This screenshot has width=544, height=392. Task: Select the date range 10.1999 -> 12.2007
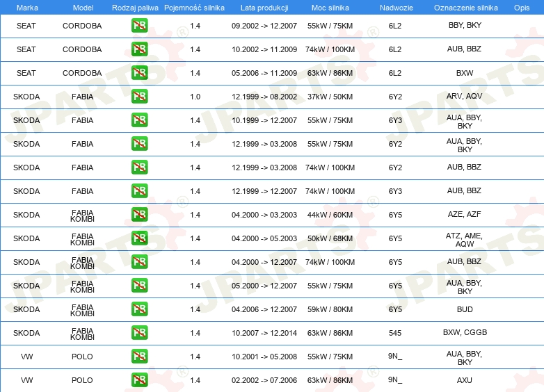coord(264,120)
